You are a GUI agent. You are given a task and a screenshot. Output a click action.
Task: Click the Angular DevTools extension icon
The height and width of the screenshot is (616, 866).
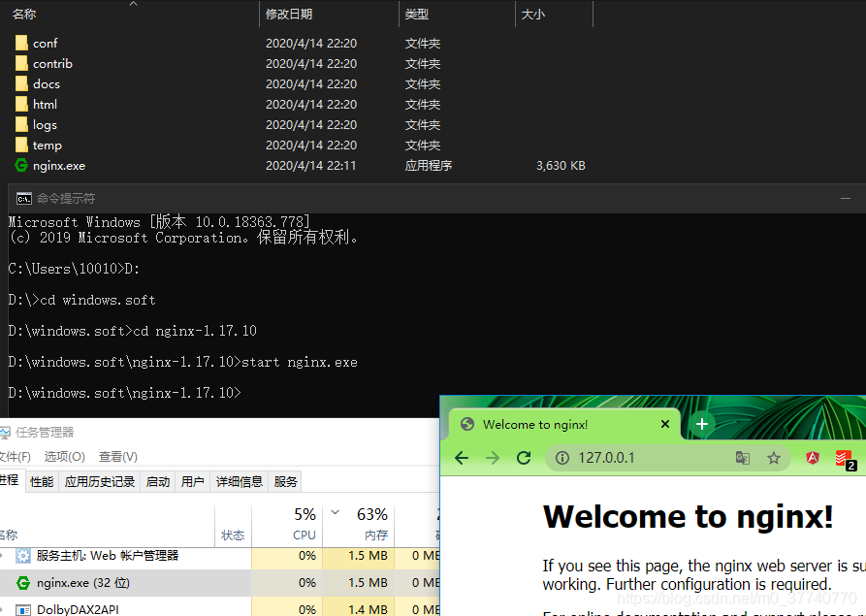click(x=812, y=457)
